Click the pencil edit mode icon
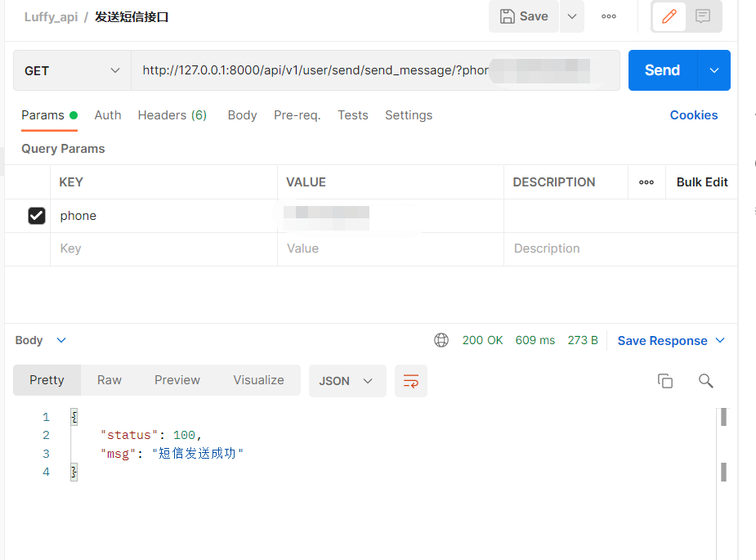This screenshot has width=756, height=560. 669,16
